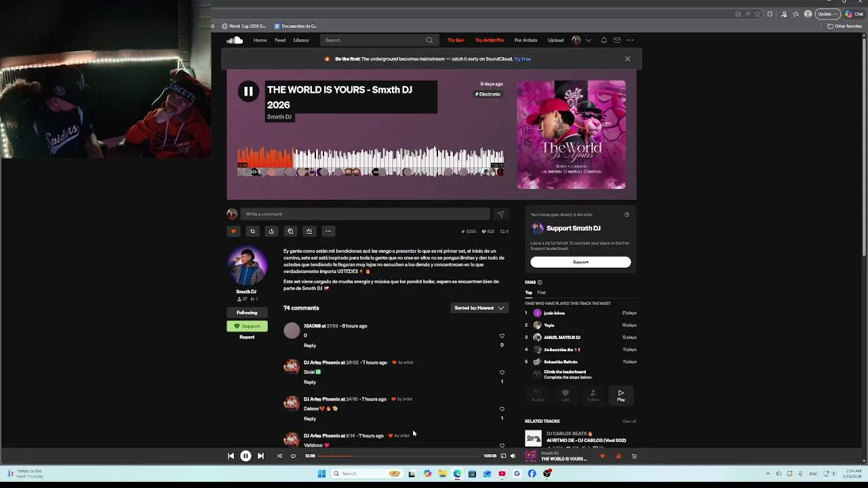Viewport: 868px width, 488px height.
Task: Click the SoundCloud logo in the header
Action: click(x=235, y=40)
